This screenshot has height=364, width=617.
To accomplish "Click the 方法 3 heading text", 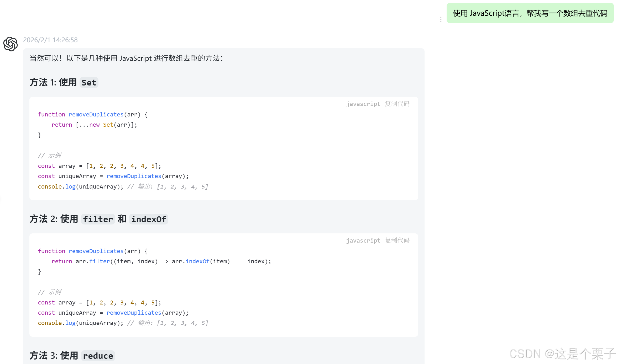I will 43,356.
